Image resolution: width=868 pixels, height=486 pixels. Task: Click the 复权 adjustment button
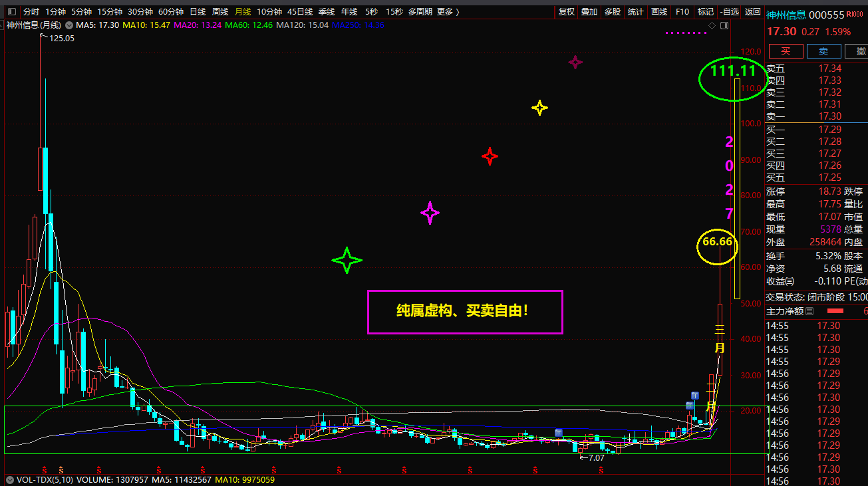pyautogui.click(x=567, y=12)
